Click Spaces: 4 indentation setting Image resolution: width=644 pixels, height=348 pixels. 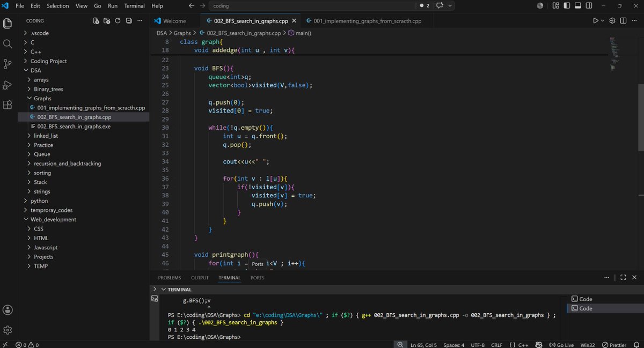(x=454, y=344)
